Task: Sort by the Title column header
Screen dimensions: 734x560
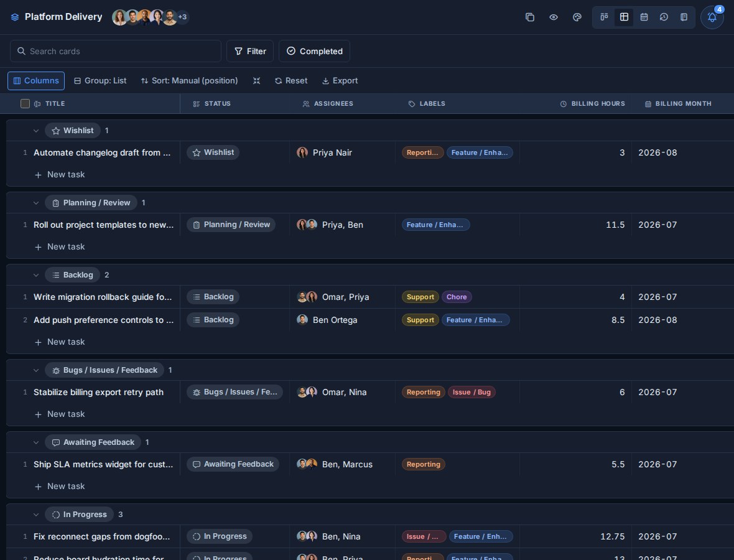Action: pyautogui.click(x=55, y=103)
